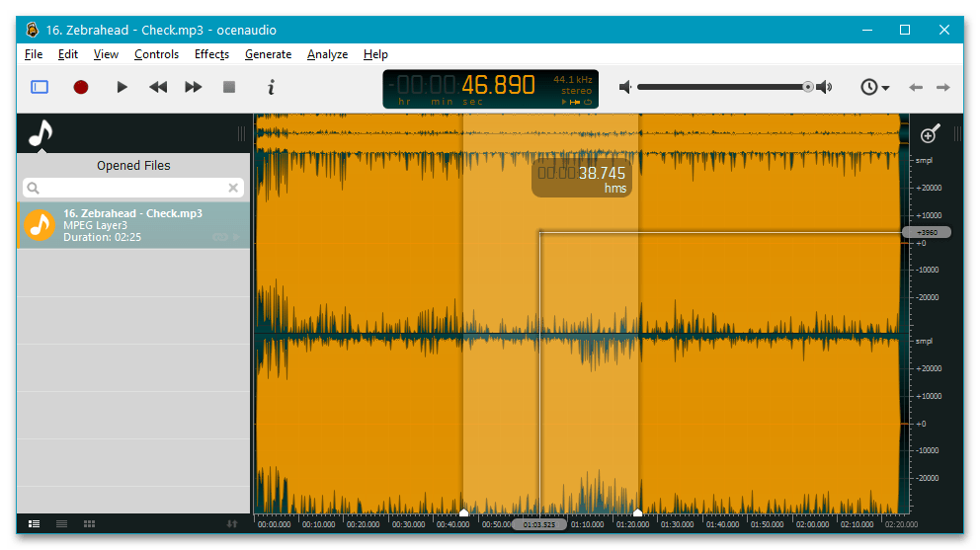This screenshot has width=980, height=550.
Task: Focus the Opened Files search field
Action: 132,188
